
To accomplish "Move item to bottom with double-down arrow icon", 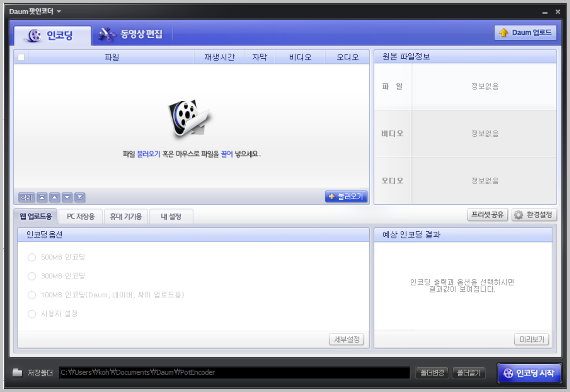I will [80, 197].
